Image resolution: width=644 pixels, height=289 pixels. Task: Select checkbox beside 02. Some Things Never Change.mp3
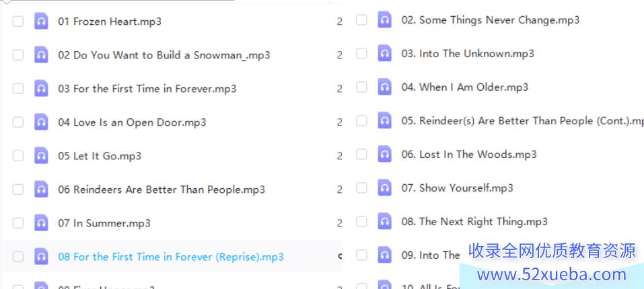tap(361, 19)
